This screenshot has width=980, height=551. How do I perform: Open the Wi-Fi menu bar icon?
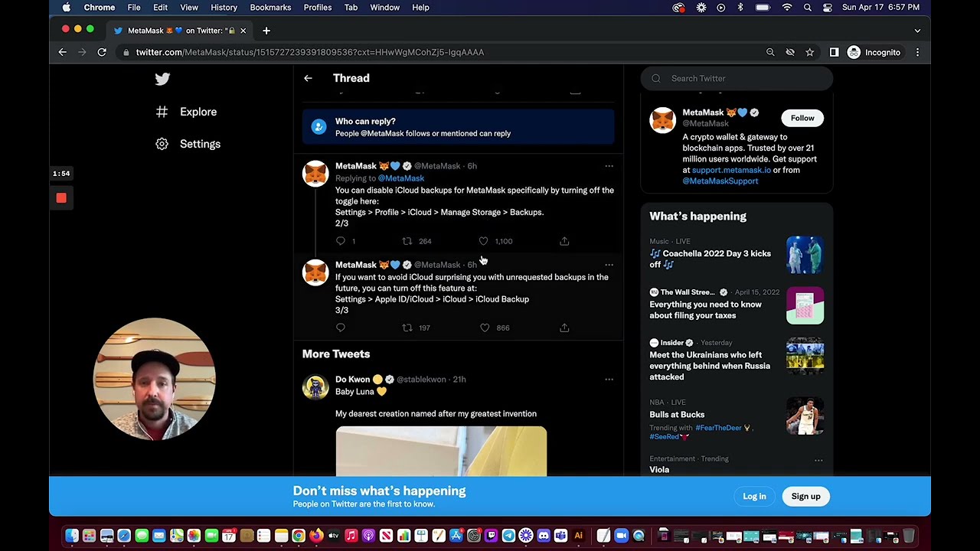787,8
